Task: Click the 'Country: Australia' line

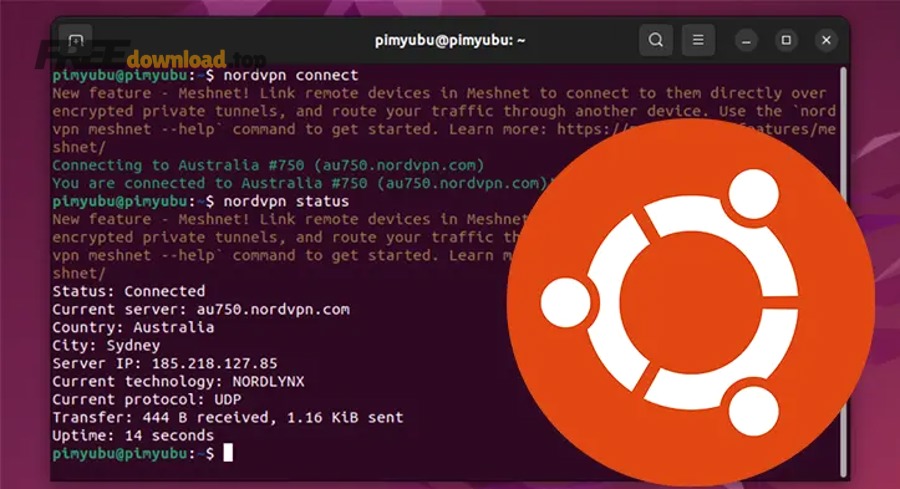Action: (133, 327)
